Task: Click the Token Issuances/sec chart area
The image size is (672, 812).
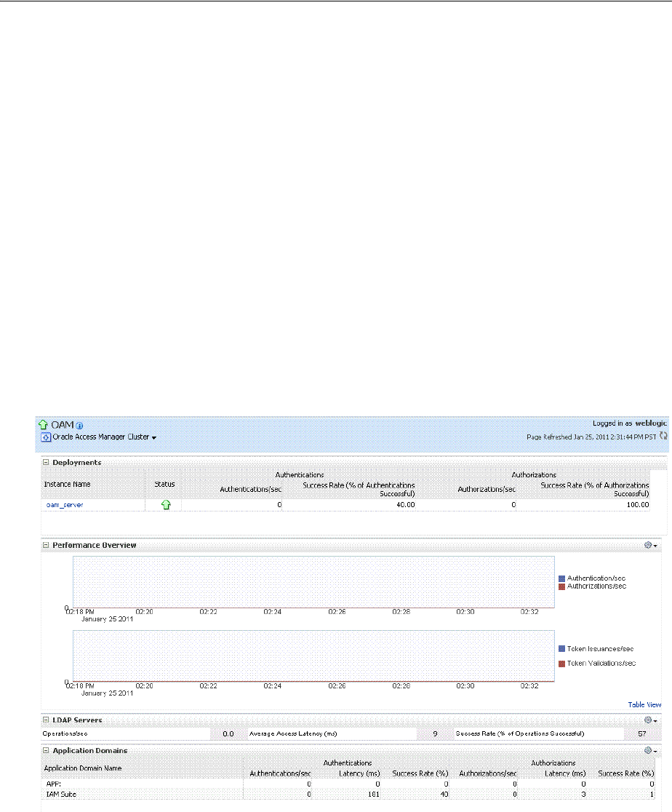Action: 313,656
